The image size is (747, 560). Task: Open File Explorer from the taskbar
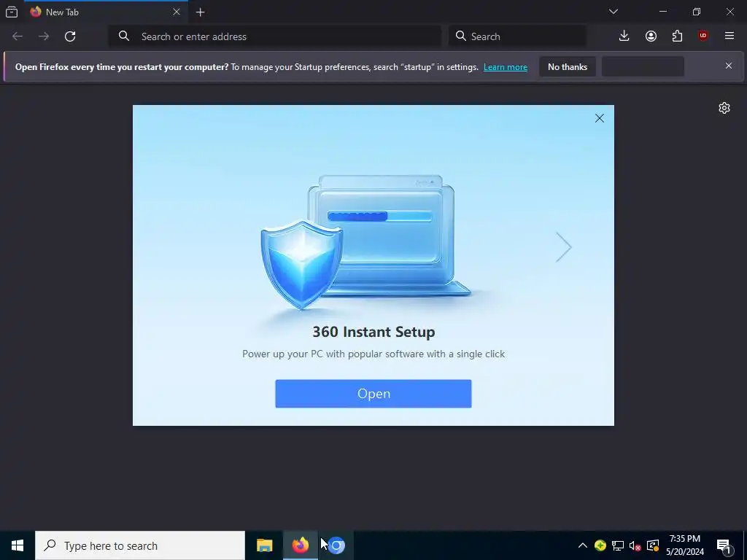tap(264, 545)
